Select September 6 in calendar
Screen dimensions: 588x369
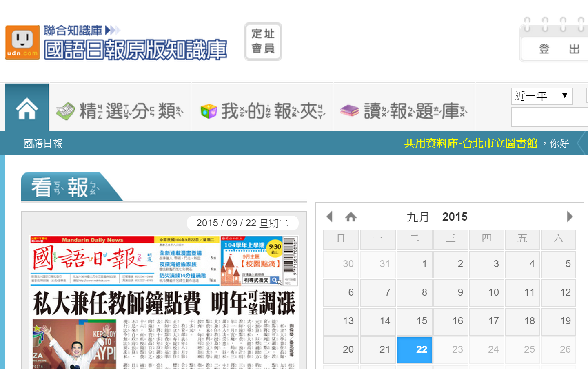tap(341, 293)
